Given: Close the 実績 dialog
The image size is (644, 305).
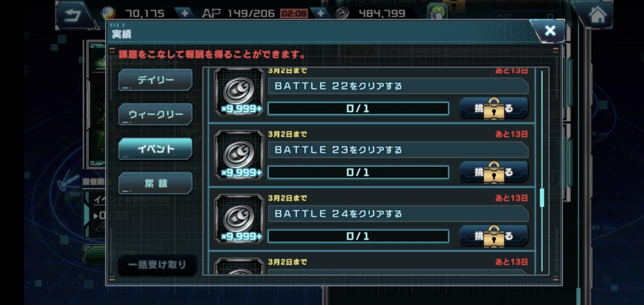Looking at the screenshot, I should point(550,31).
